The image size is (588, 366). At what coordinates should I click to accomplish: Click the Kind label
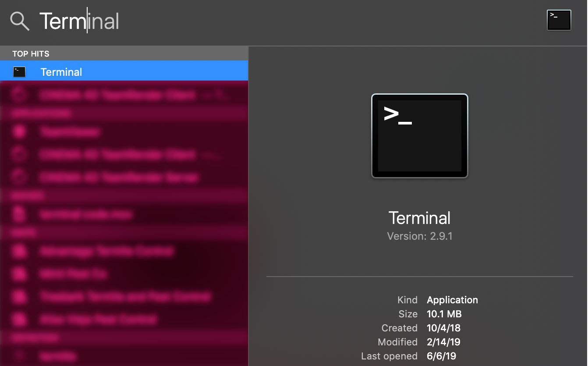click(x=407, y=300)
